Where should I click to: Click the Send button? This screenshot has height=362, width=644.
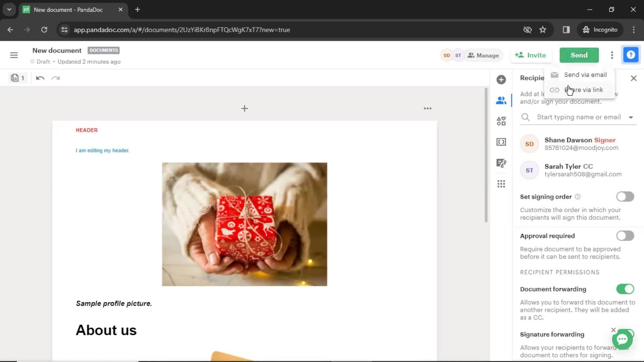(579, 55)
